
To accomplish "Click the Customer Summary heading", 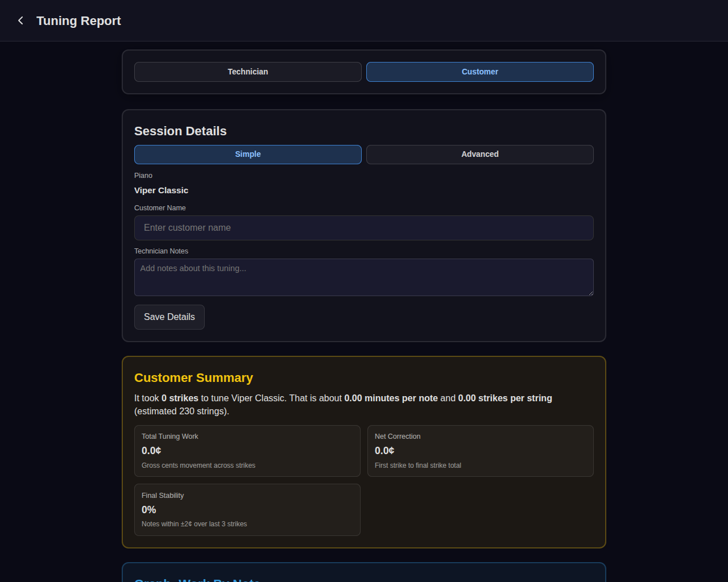I will point(193,377).
